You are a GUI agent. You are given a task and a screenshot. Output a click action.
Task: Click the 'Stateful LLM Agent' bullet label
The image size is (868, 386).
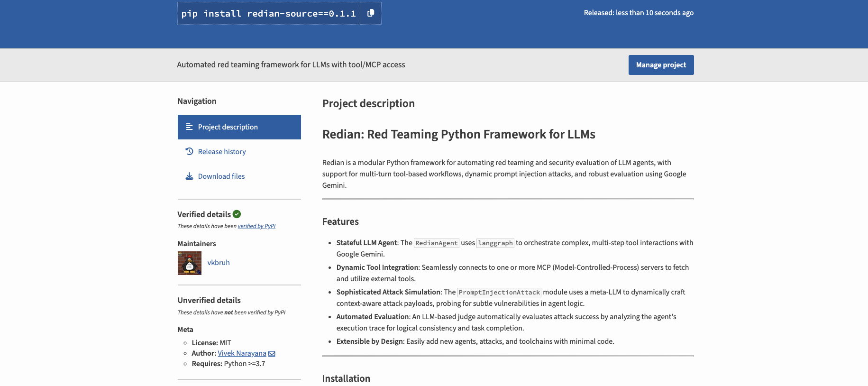click(x=366, y=243)
